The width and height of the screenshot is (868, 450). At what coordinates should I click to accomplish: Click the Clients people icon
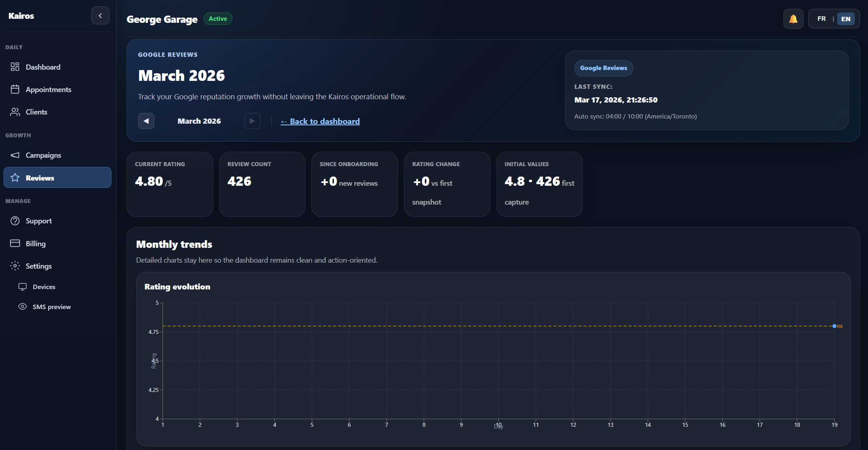click(x=15, y=112)
